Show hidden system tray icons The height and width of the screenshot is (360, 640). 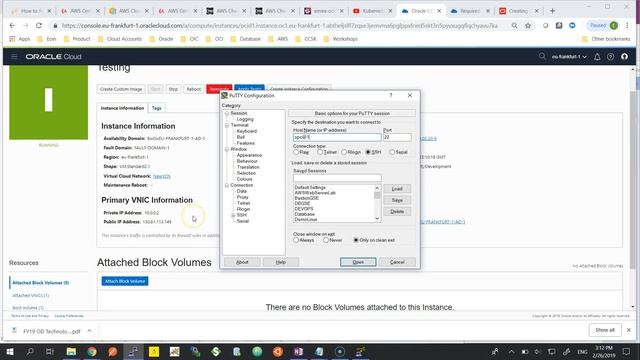tap(511, 351)
